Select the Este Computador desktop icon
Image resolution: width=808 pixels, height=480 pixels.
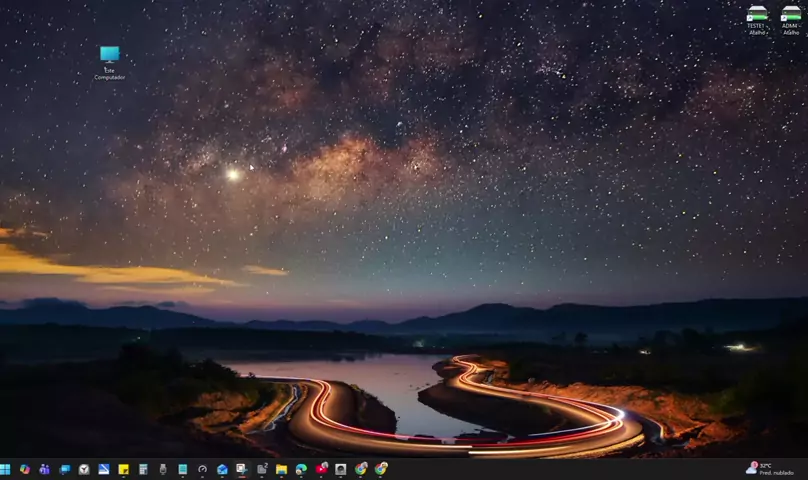tap(109, 61)
